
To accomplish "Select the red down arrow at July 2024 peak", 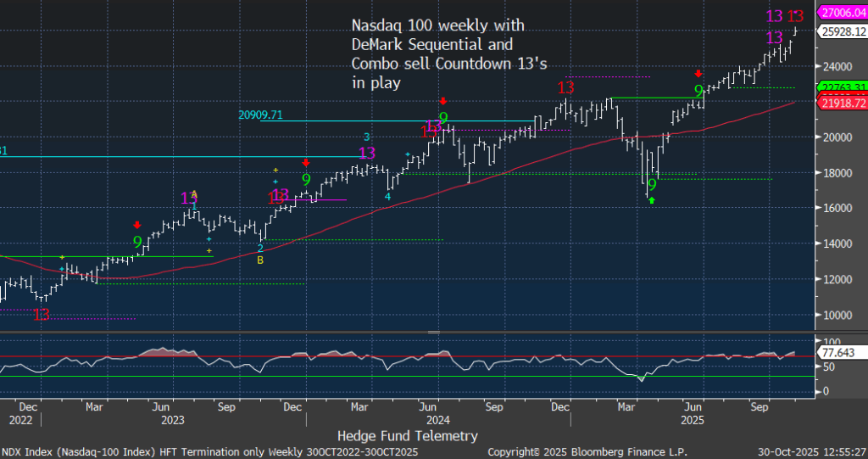I will coord(442,100).
